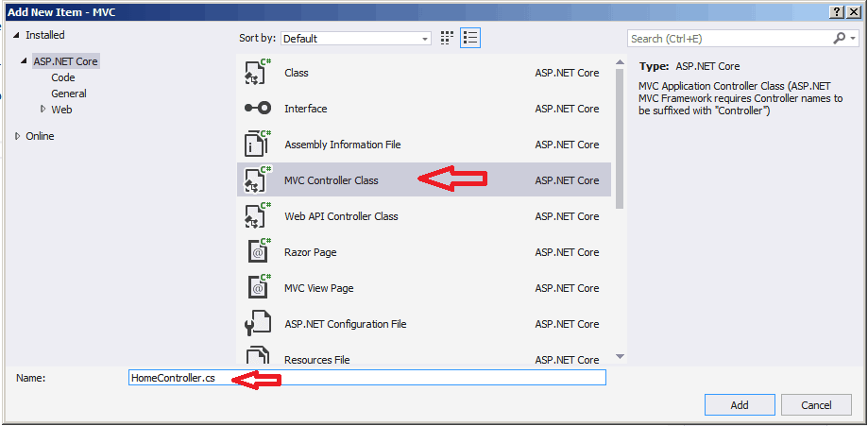Click the Class template icon
Screen dimensions: 868x426
(x=258, y=72)
